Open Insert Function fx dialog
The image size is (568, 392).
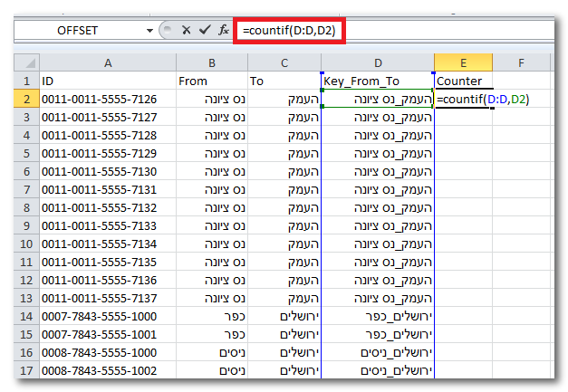click(223, 30)
